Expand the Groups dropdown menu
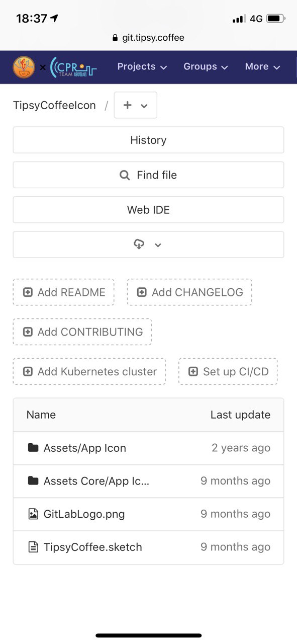 tap(206, 67)
